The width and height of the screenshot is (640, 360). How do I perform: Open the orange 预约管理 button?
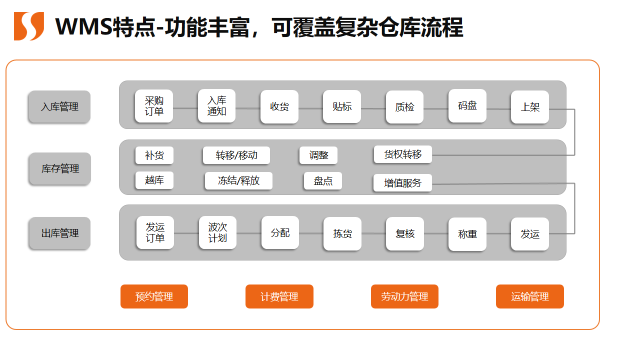click(154, 296)
